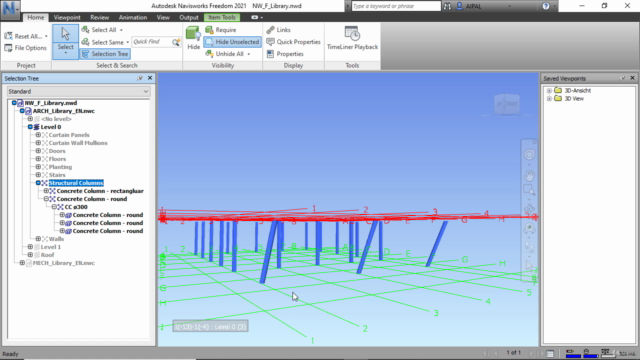This screenshot has width=640, height=360.
Task: Expand the 3D-Ansicht viewpoint folder
Action: tap(549, 91)
